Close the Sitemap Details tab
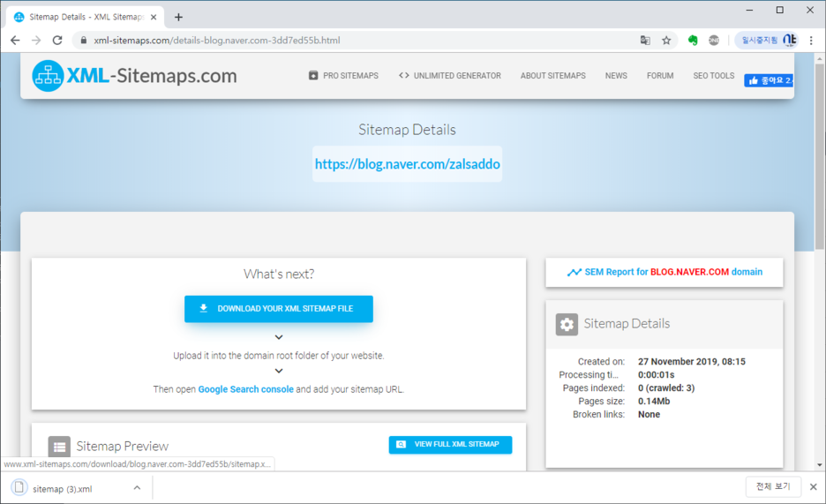Viewport: 826px width, 504px height. 154,17
